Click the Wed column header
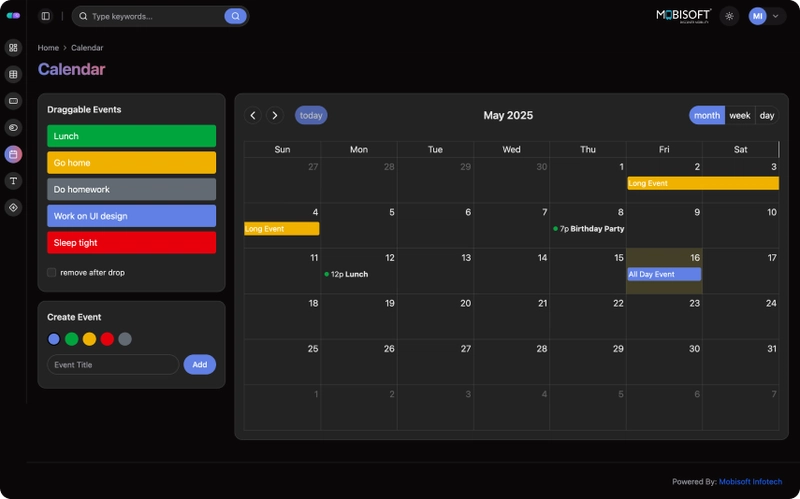The height and width of the screenshot is (499, 800). point(511,149)
